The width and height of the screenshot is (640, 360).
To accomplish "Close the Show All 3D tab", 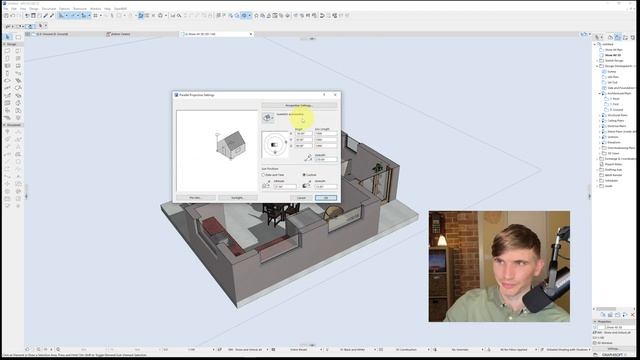I will click(x=251, y=34).
